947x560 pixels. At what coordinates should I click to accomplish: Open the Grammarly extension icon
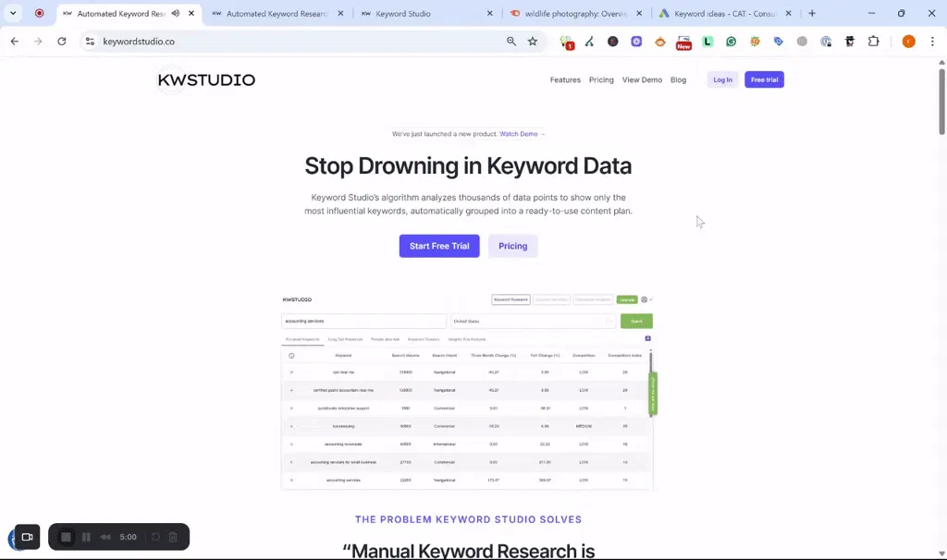click(x=731, y=42)
